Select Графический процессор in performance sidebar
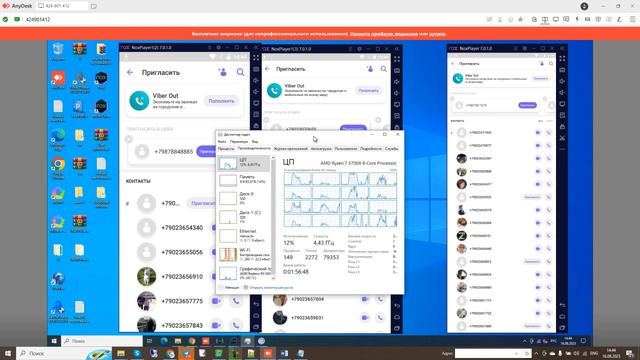The height and width of the screenshot is (360, 640). 244,273
